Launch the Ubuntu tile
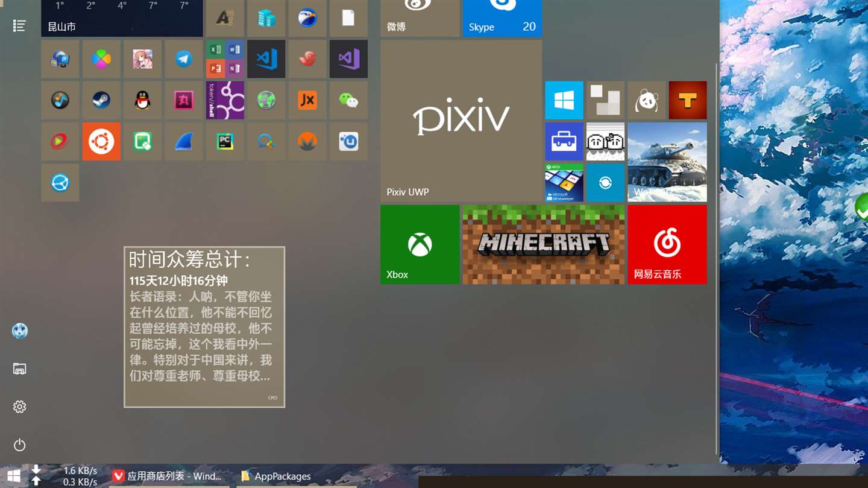The image size is (868, 488). (101, 141)
